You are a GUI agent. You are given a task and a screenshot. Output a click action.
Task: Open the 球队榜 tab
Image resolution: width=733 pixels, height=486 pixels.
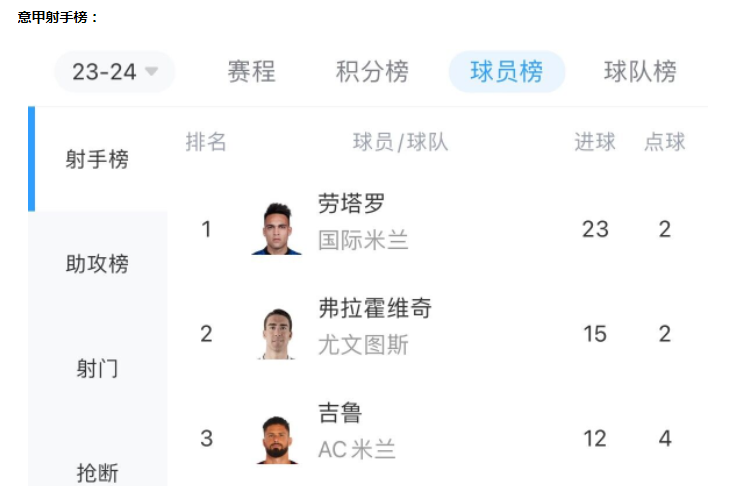(x=640, y=71)
